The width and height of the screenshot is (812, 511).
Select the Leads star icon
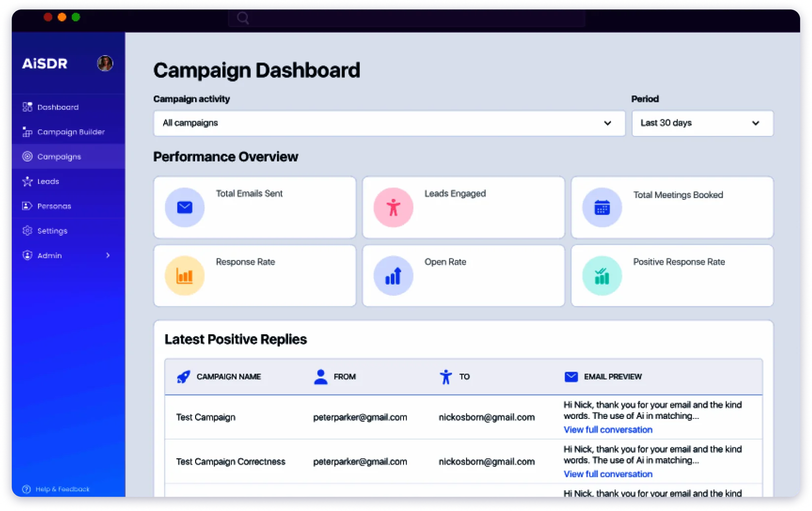(27, 181)
